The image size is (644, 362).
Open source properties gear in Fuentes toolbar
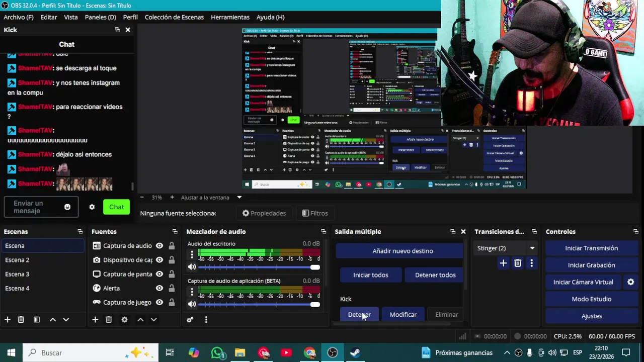click(124, 320)
